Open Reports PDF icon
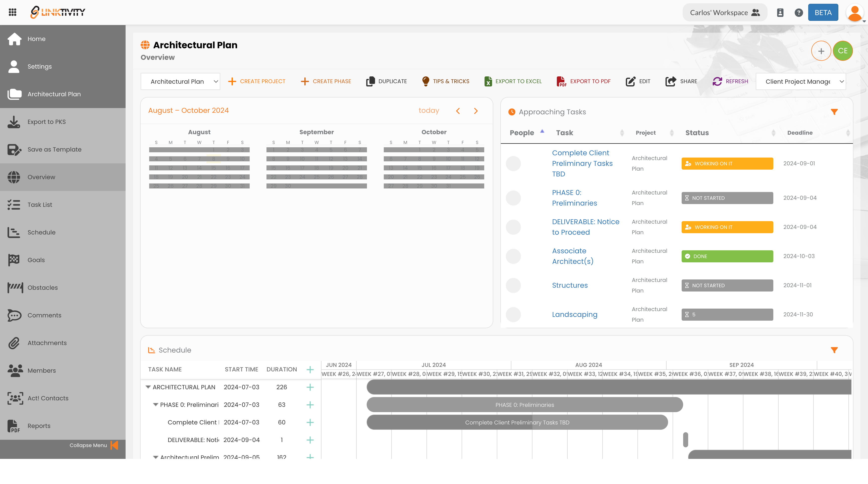 (x=14, y=426)
